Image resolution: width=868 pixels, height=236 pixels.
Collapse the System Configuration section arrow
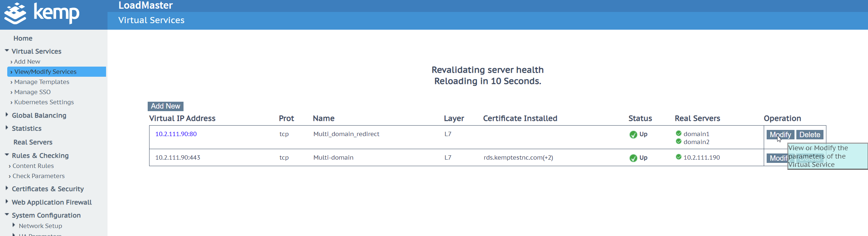coord(7,215)
